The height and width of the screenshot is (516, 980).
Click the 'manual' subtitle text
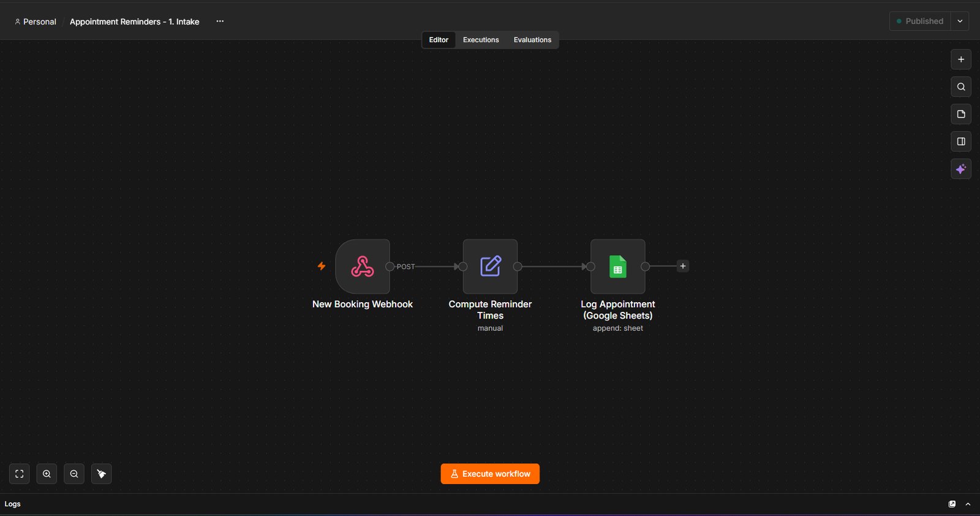[x=490, y=328]
